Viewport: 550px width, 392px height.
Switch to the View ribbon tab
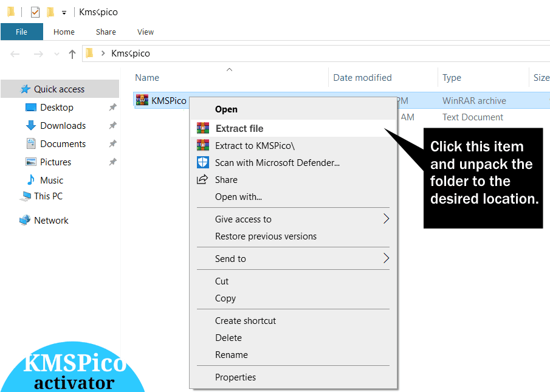(x=146, y=32)
